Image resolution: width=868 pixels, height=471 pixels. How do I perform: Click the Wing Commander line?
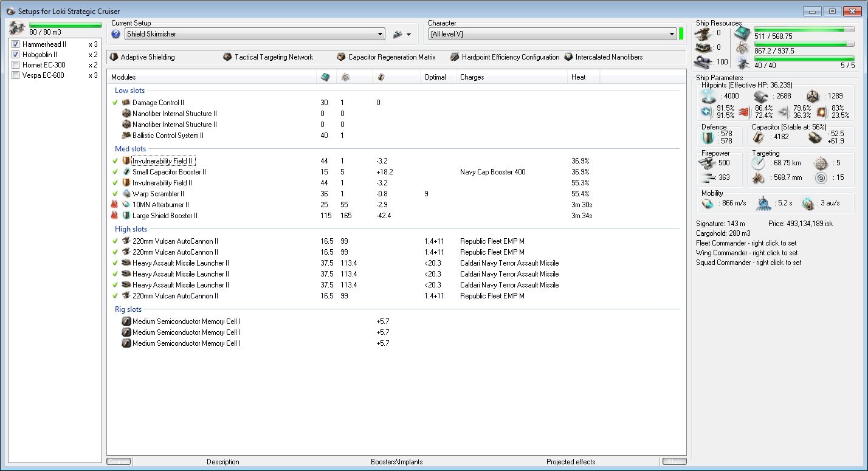pyautogui.click(x=746, y=253)
